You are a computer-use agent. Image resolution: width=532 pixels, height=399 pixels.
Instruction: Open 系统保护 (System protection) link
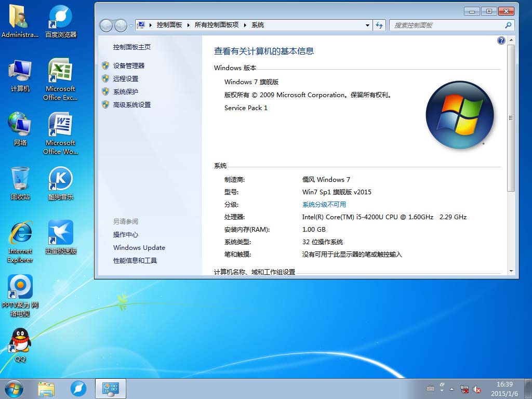(x=126, y=91)
